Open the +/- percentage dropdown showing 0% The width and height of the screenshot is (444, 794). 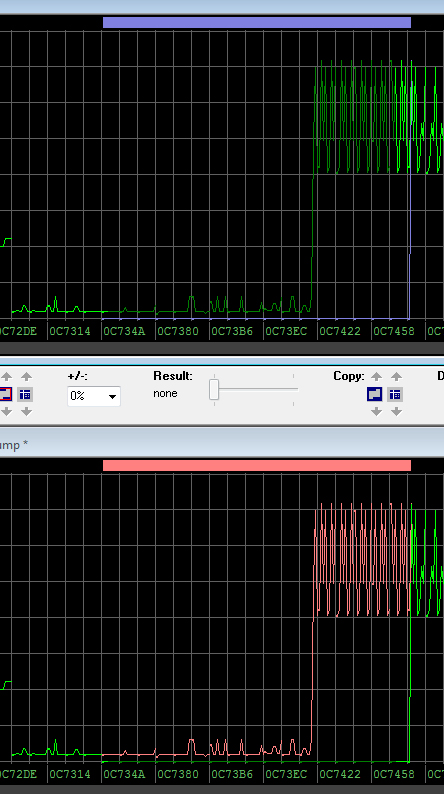coord(94,396)
